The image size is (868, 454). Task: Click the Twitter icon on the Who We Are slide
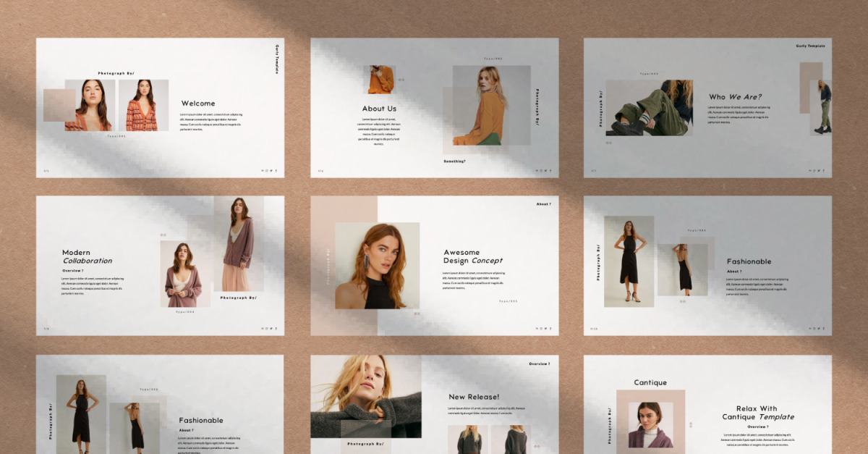coord(819,171)
